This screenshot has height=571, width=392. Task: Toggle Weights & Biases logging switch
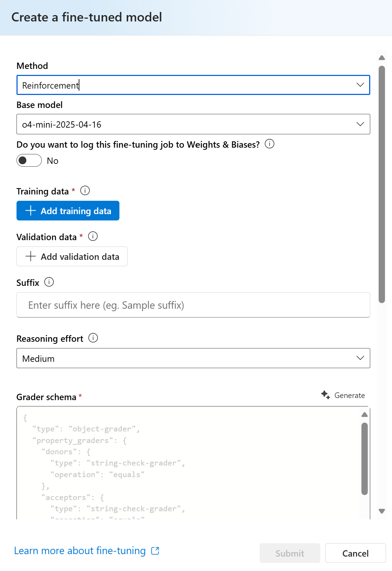pos(29,161)
